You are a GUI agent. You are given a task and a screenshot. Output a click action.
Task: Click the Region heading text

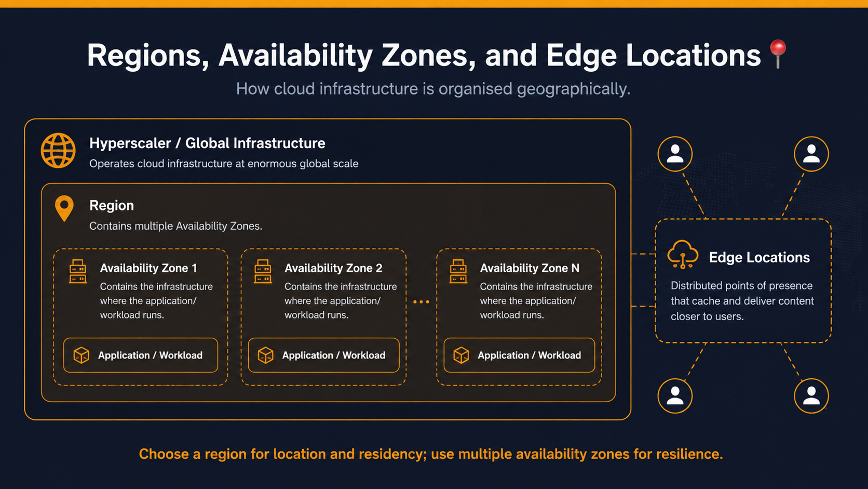pos(112,205)
